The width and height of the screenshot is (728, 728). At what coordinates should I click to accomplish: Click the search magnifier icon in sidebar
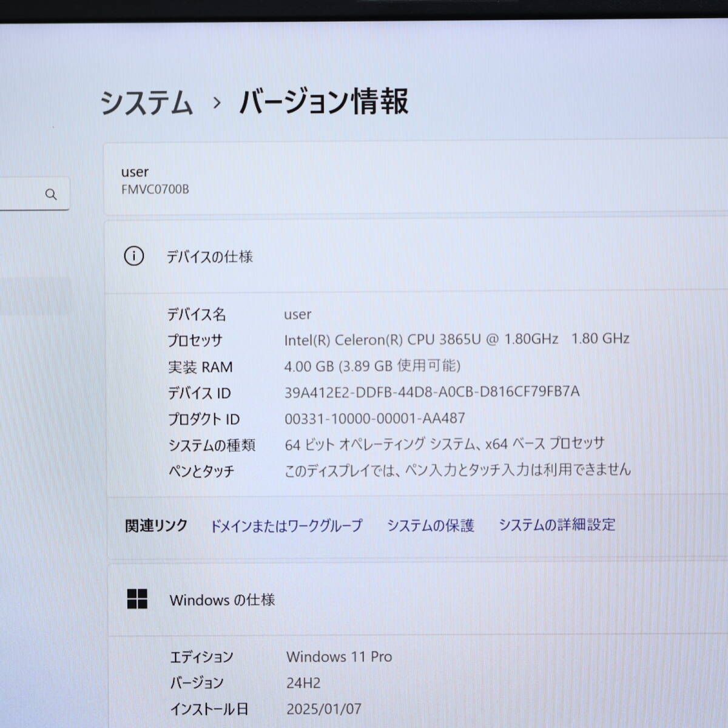point(51,194)
